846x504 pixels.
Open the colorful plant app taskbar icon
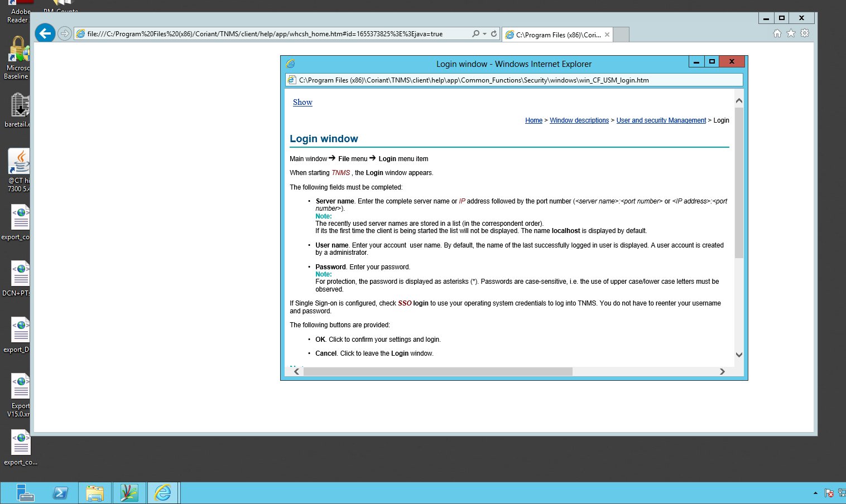[x=129, y=493]
